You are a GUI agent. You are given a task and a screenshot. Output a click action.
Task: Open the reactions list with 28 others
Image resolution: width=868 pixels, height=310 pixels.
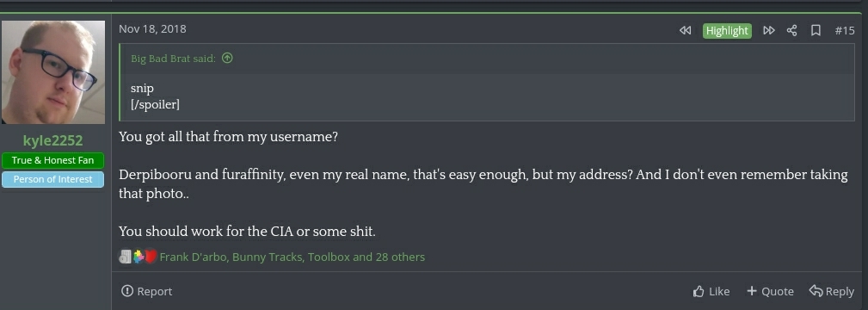292,257
